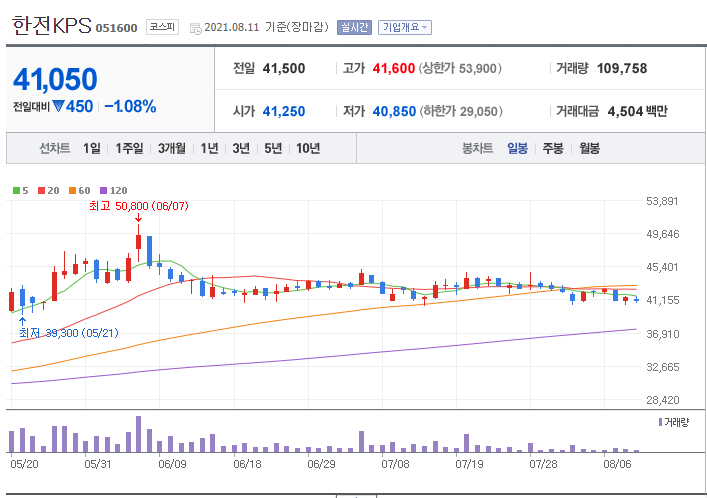Viewport: 707px width, 498px height.
Task: Switch to 월봉 monthly candle chart
Action: (589, 148)
